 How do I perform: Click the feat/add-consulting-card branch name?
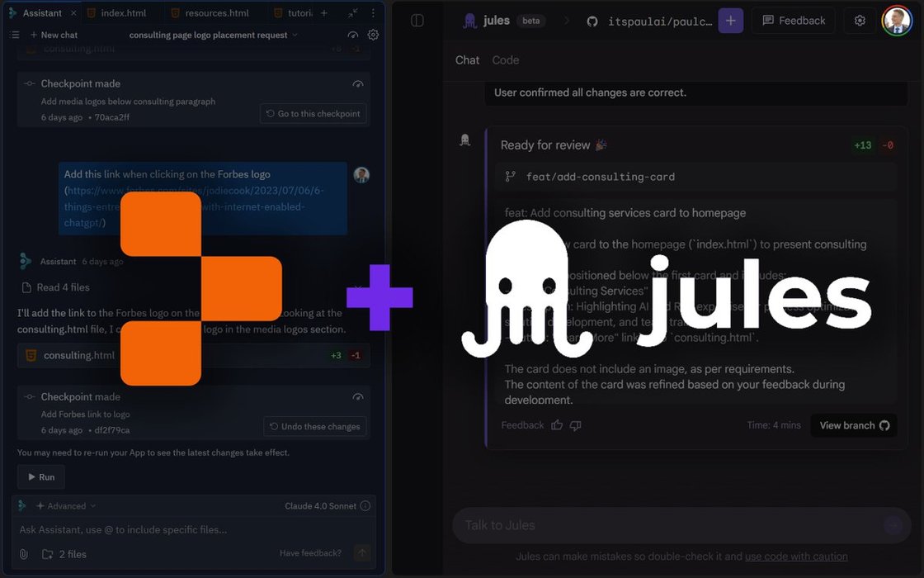[601, 177]
